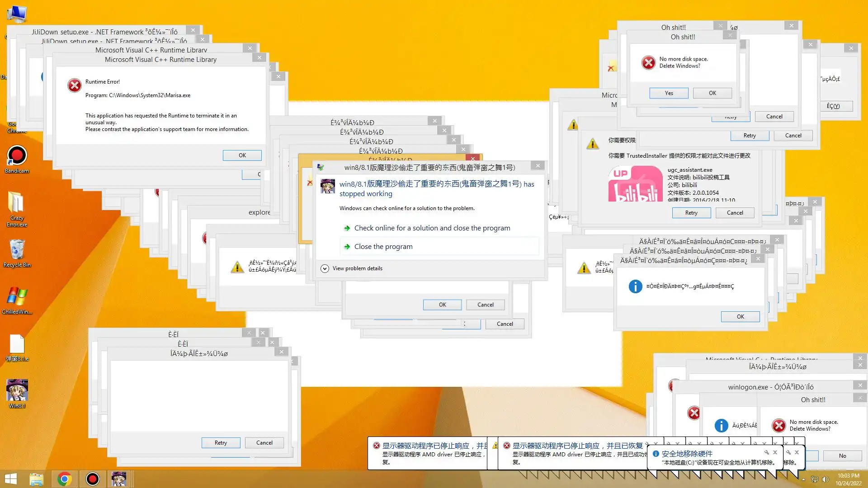868x488 pixels.
Task: Click the taskbar clock showing 10:03 PM
Action: pos(848,479)
